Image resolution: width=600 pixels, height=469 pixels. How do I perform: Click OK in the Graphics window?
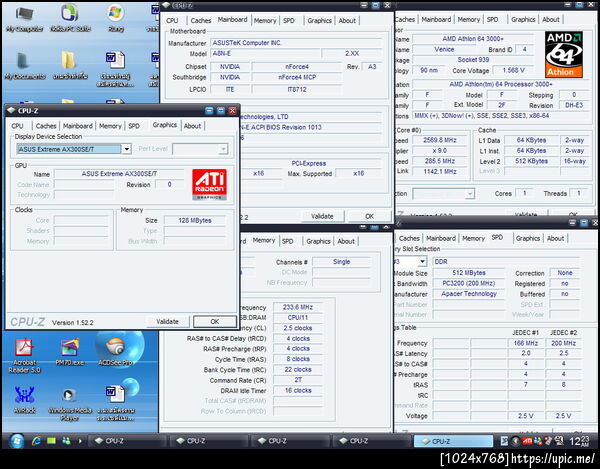pos(215,322)
